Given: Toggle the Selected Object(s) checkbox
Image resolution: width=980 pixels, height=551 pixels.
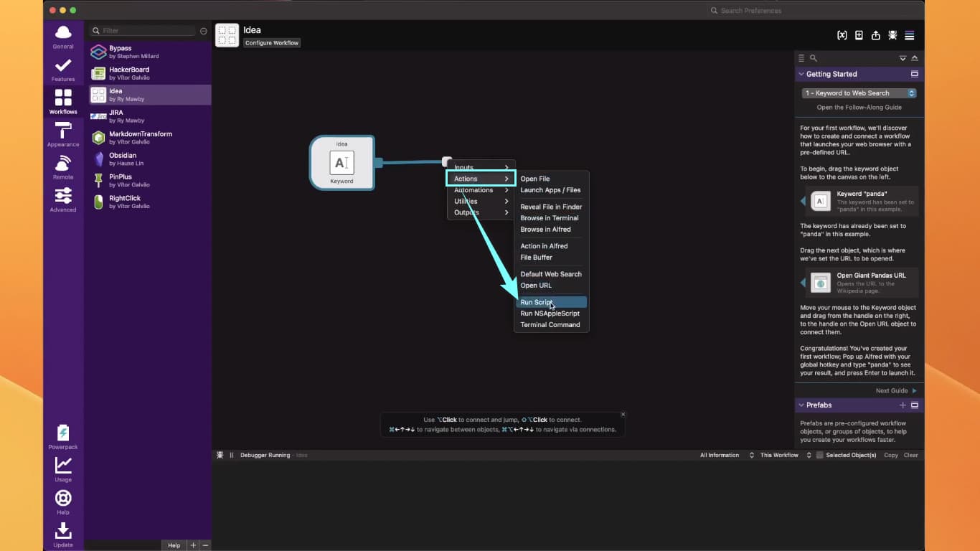Looking at the screenshot, I should coord(820,455).
